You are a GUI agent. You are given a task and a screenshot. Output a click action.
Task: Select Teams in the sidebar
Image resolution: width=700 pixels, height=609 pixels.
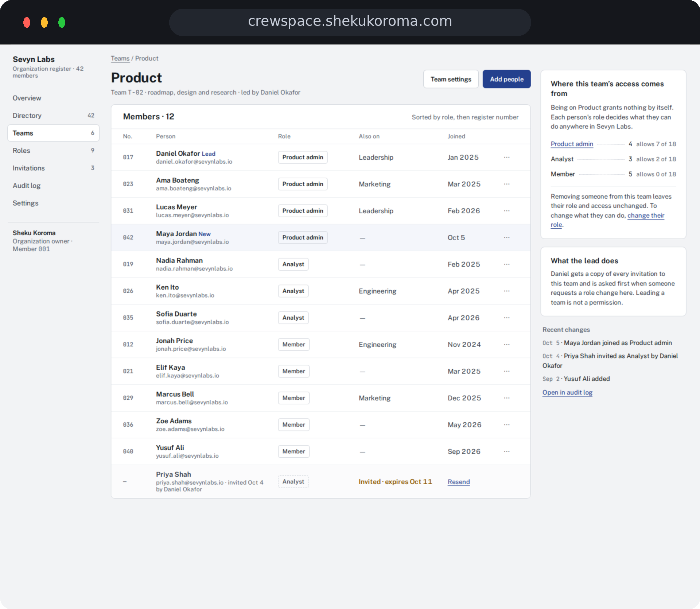coord(53,133)
